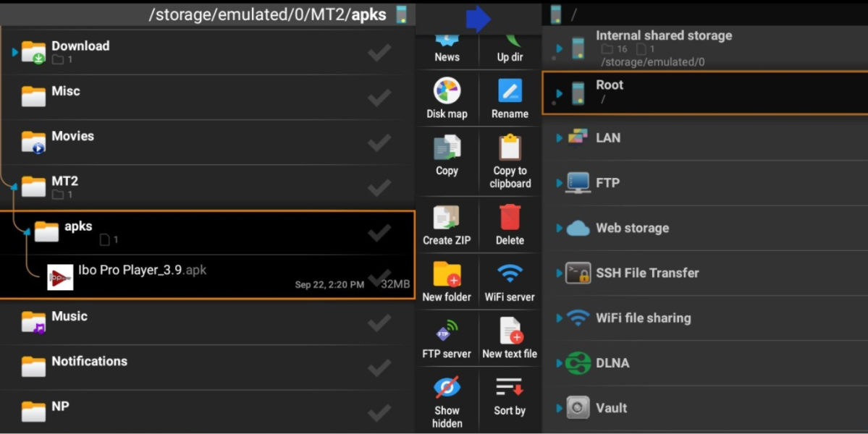
Task: Start the WiFi server
Action: 509,281
